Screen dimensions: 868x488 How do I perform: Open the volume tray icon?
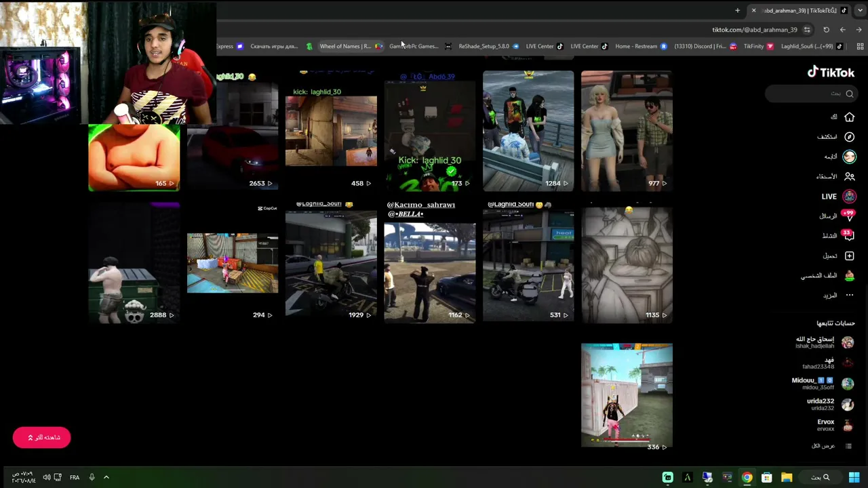(x=46, y=477)
